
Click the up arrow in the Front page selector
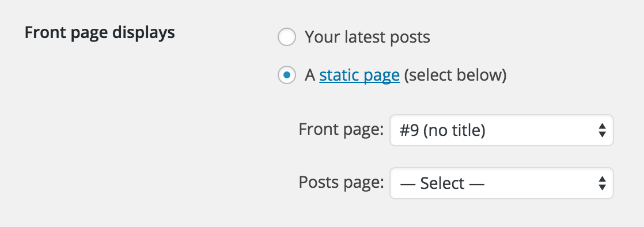(x=602, y=126)
